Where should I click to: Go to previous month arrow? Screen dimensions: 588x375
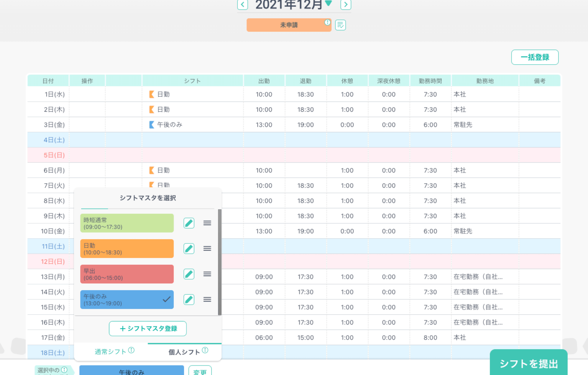pyautogui.click(x=243, y=4)
